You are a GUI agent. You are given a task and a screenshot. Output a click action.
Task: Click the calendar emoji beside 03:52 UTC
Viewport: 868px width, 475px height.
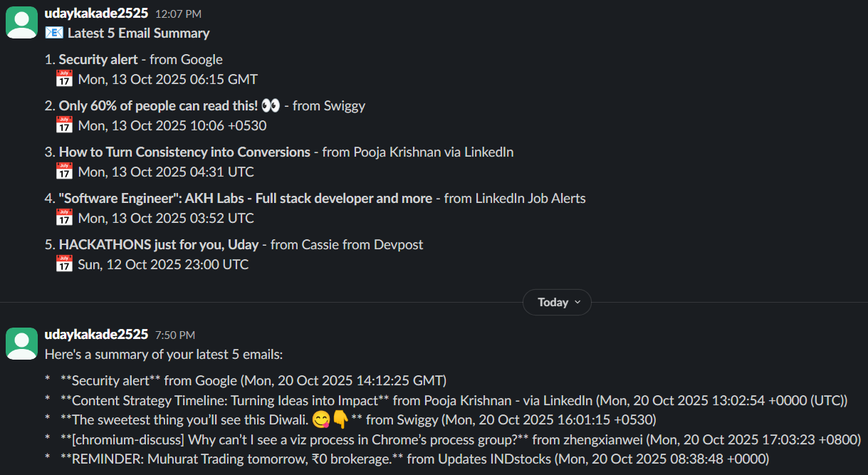[x=64, y=218]
